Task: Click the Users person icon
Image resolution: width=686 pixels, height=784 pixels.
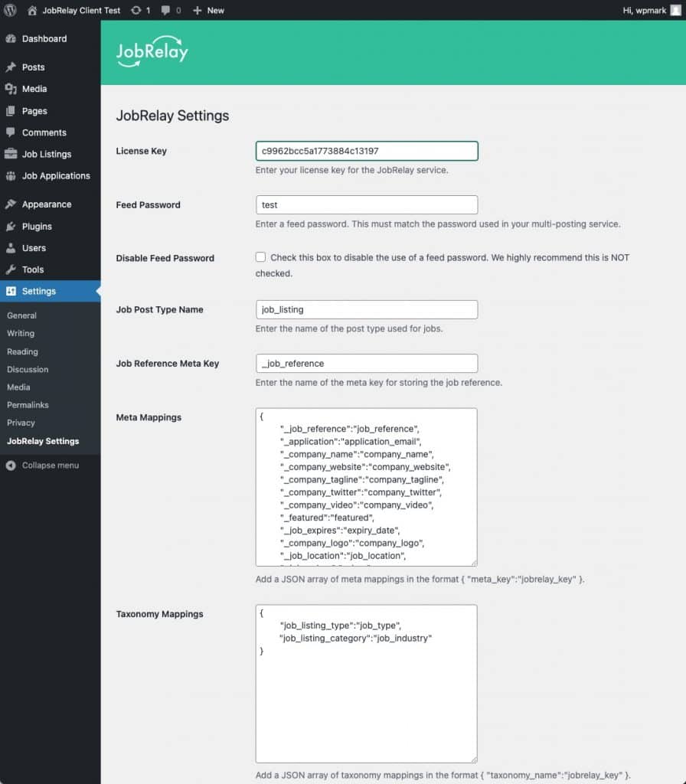Action: 11,248
